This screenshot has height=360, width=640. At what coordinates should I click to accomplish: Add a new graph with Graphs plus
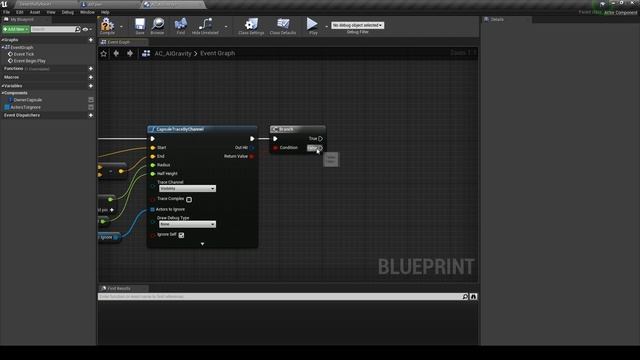click(x=91, y=40)
